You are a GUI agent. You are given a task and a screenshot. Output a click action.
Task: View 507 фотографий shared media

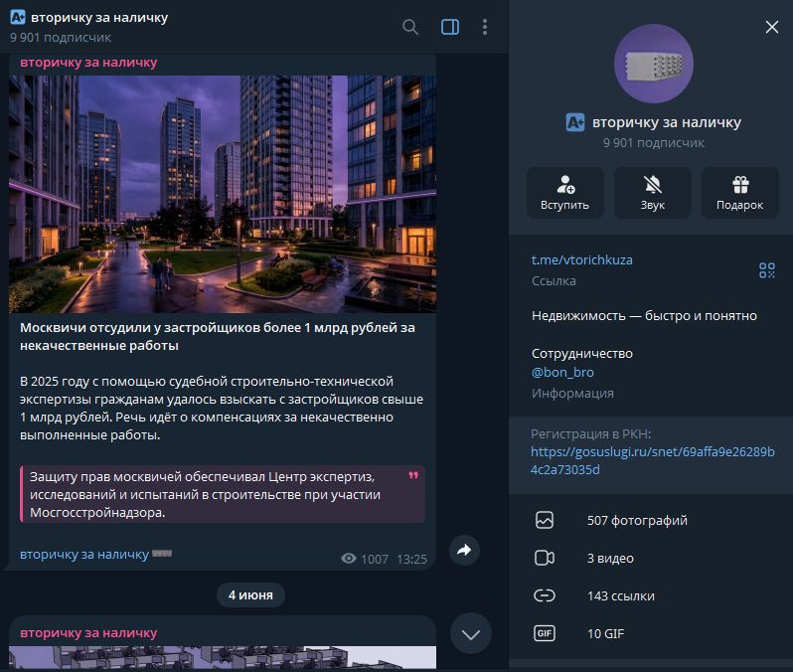(650, 520)
